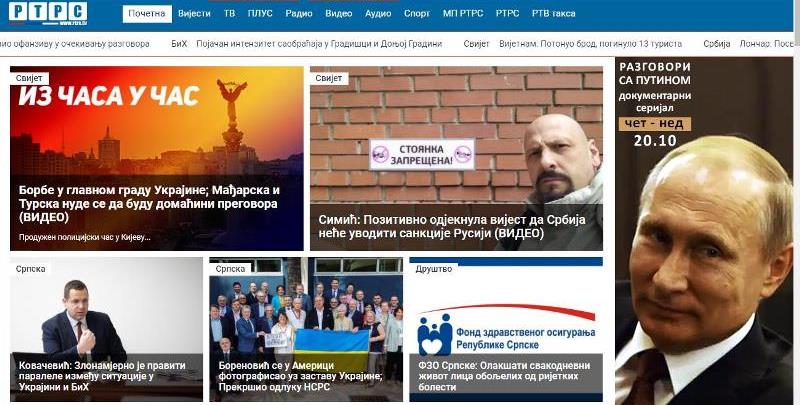800x405 pixels.
Task: Go to the Вијести menu
Action: pos(194,14)
